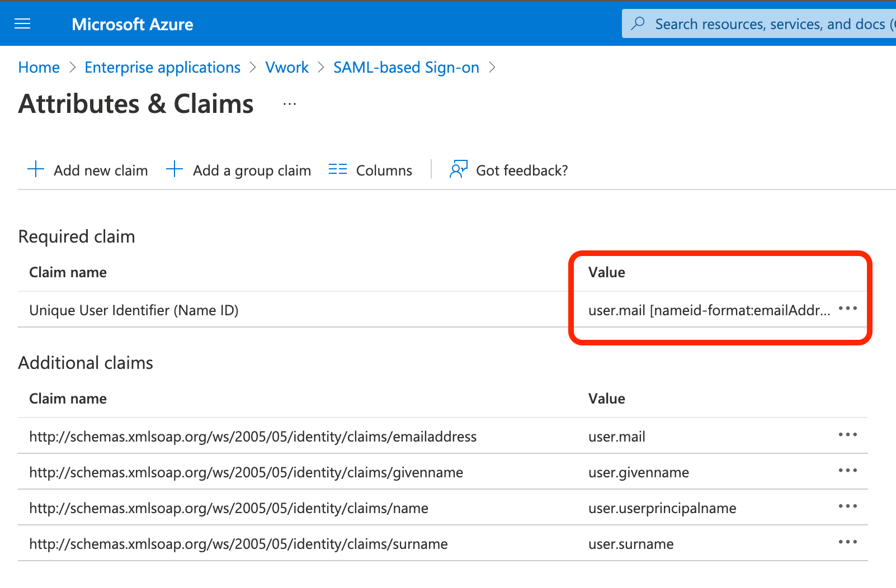Click the Got feedback person icon
Screen dimensions: 896x588
(458, 169)
